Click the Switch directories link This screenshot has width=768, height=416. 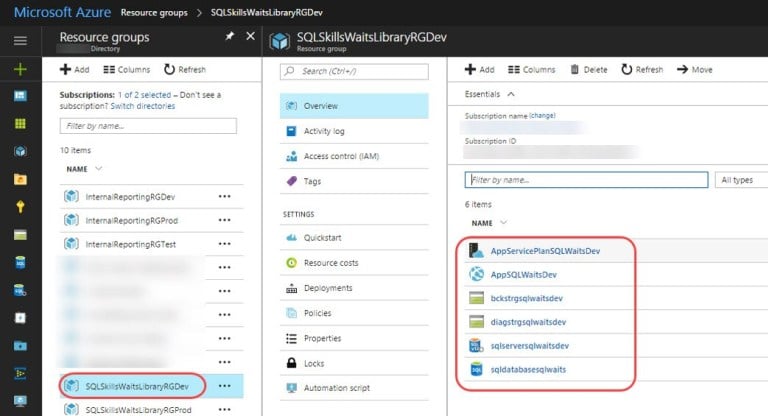(x=143, y=106)
